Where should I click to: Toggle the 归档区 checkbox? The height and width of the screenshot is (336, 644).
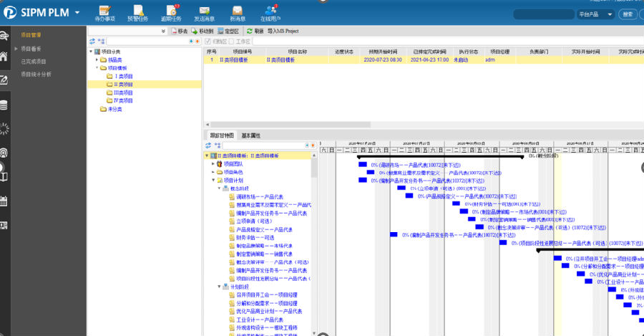pos(209,42)
